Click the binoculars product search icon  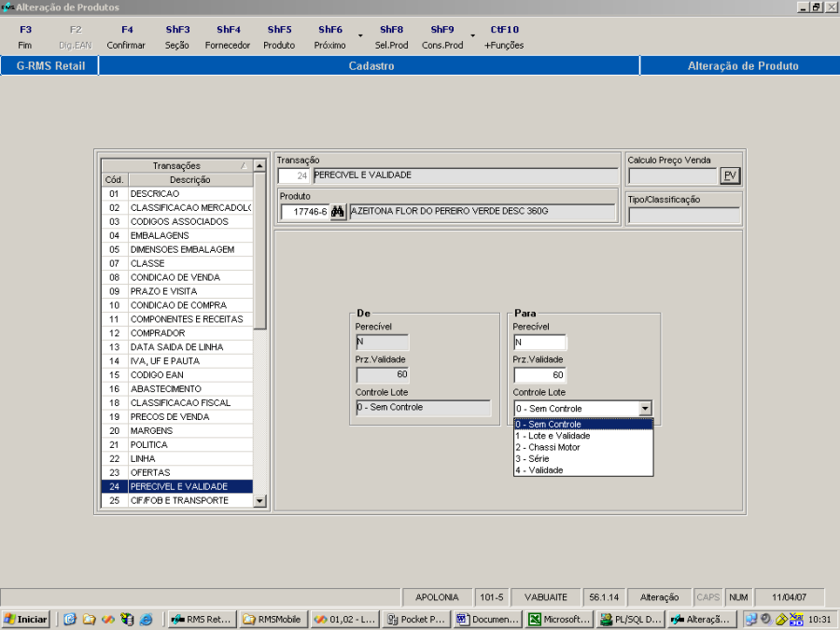click(x=338, y=212)
